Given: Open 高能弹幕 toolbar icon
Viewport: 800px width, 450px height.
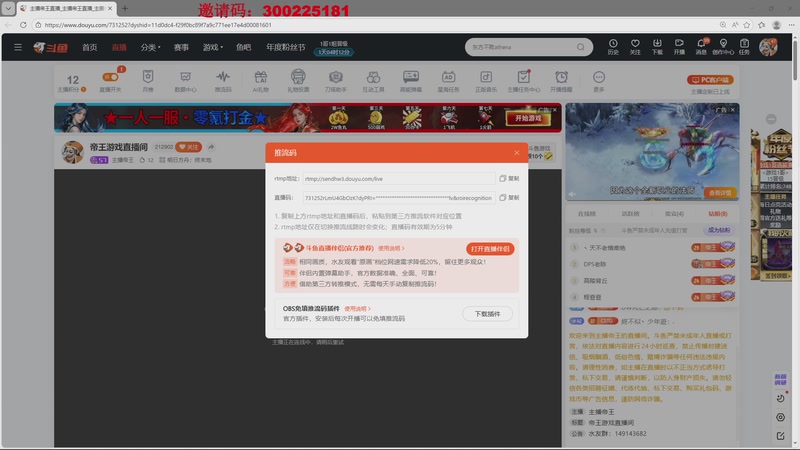Looking at the screenshot, I should pyautogui.click(x=411, y=81).
